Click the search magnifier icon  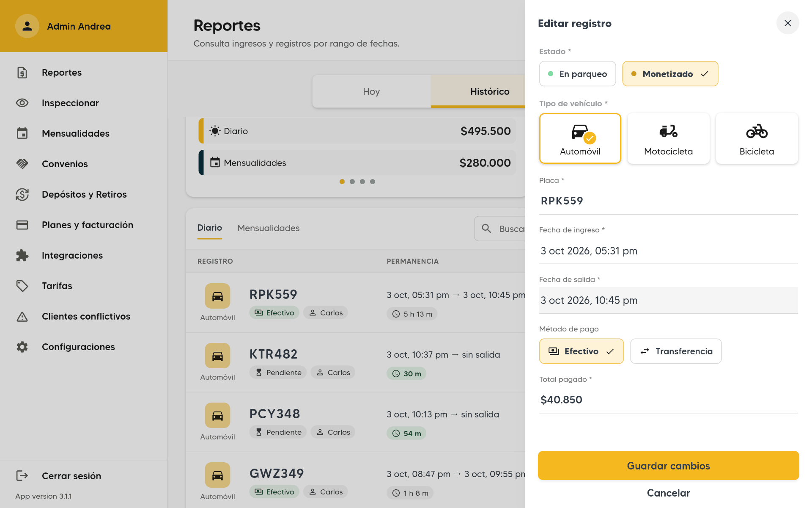click(x=486, y=229)
